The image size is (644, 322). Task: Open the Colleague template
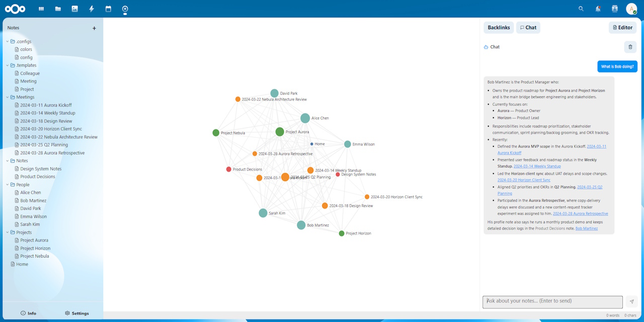(x=30, y=73)
